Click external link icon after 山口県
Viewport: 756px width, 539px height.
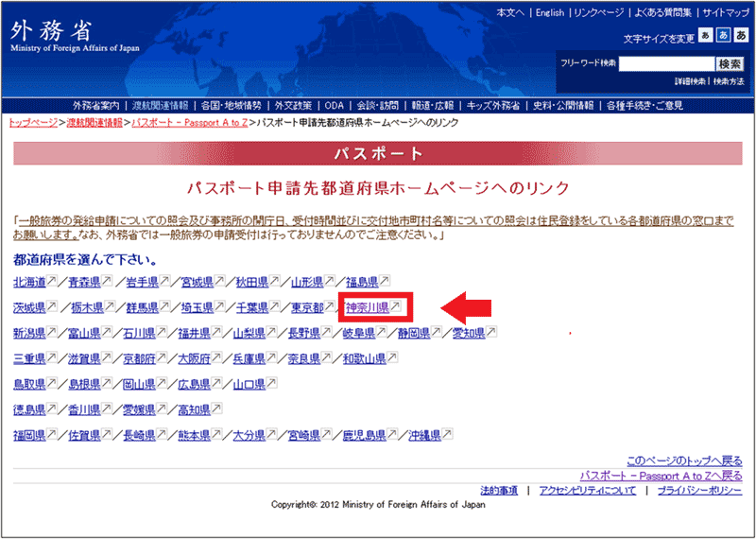coord(272,385)
